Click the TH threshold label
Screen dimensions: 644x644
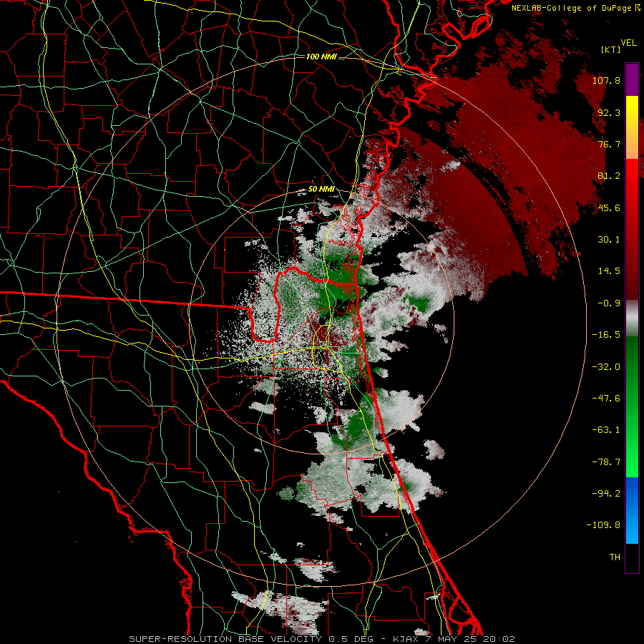(615, 557)
